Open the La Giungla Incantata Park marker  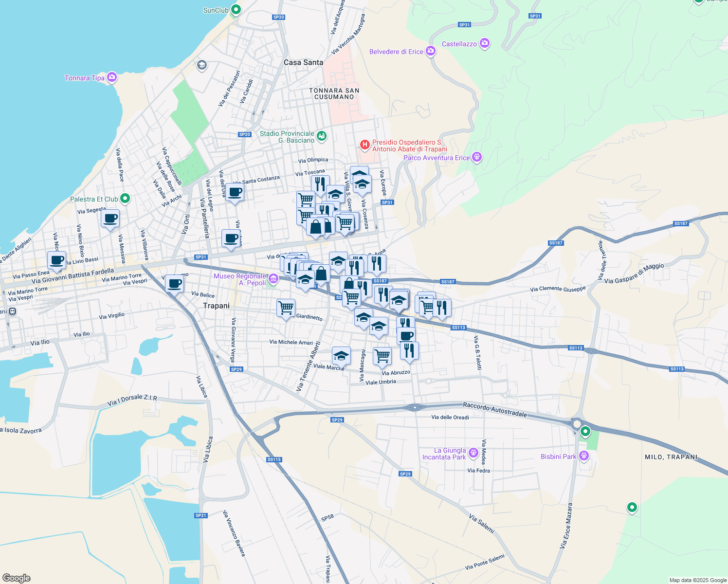click(473, 453)
